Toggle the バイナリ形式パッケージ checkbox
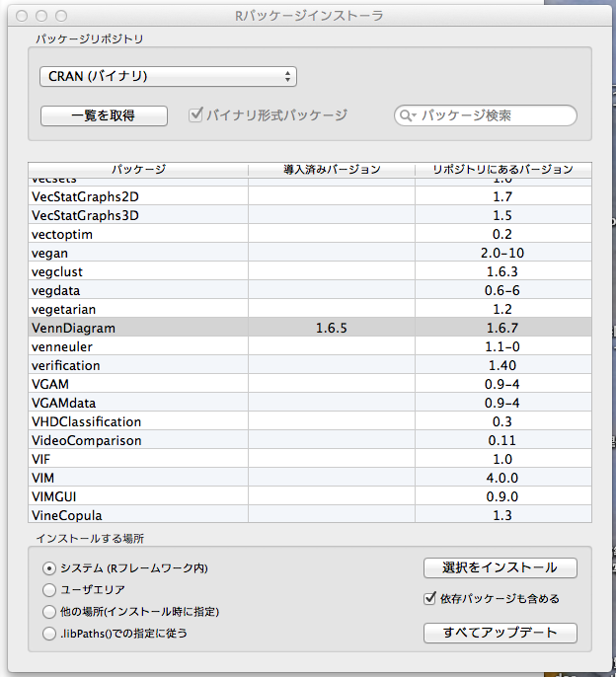This screenshot has height=677, width=616. coord(195,115)
